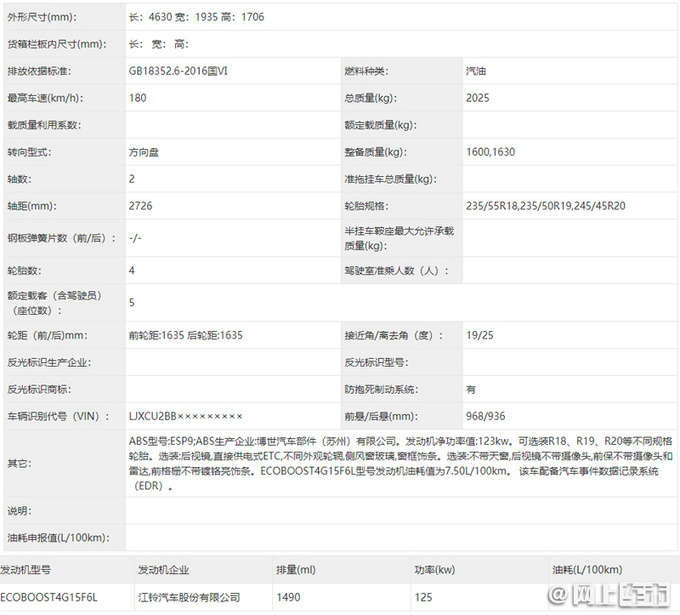The image size is (680, 615).
Task: Click the 准拖挂车总质量(kg) label
Action: point(390,179)
